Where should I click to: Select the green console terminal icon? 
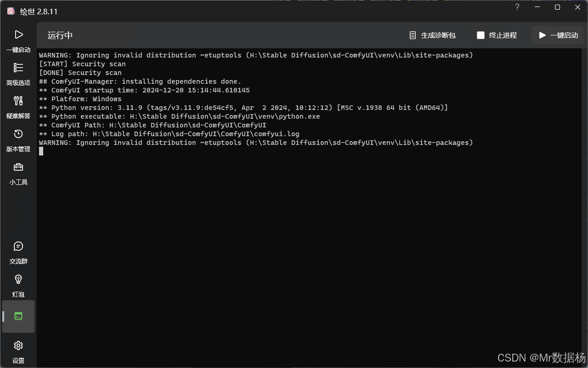(18, 316)
